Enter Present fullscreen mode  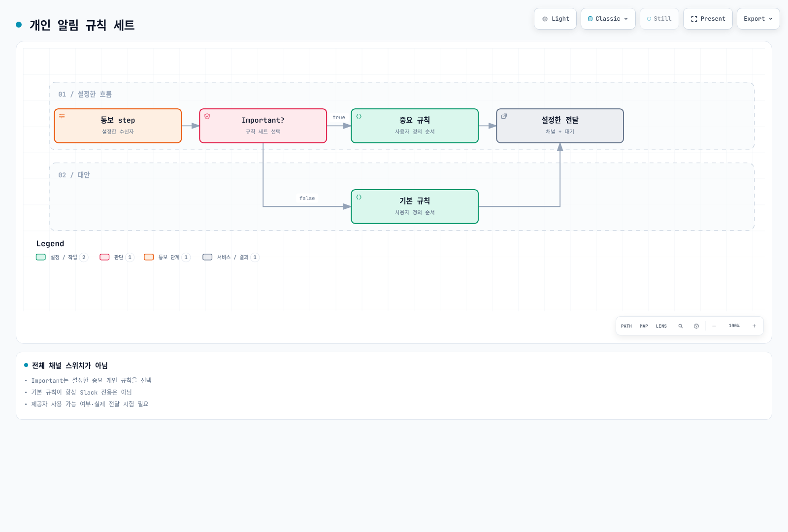[x=708, y=19]
